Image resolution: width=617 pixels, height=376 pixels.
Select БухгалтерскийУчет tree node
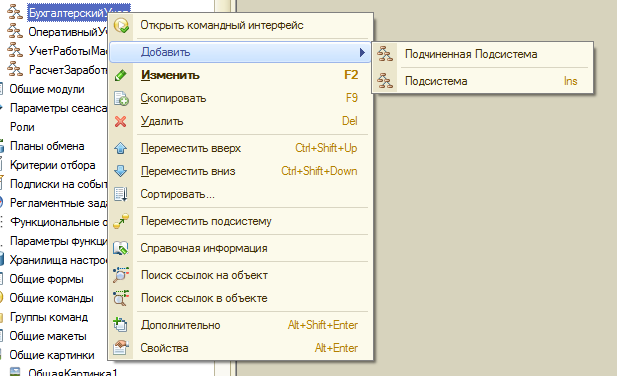tap(67, 13)
